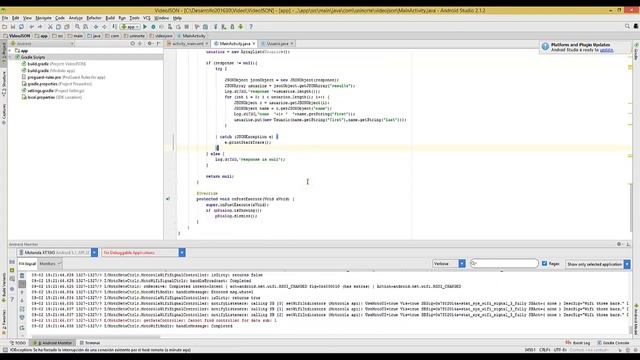This screenshot has height=360, width=640.
Task: Click the Synchronize toolbar icon
Action: tap(21, 27)
